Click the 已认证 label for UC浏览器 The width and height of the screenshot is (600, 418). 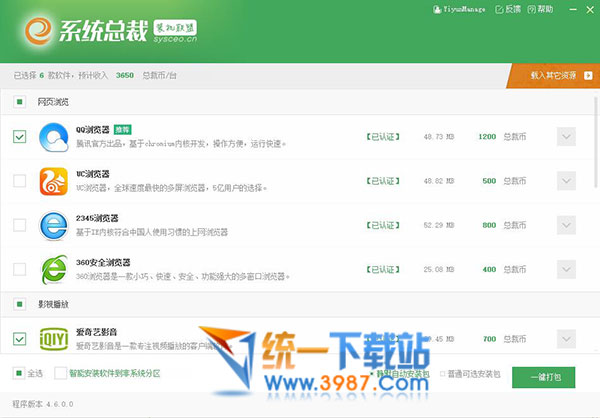pyautogui.click(x=383, y=181)
